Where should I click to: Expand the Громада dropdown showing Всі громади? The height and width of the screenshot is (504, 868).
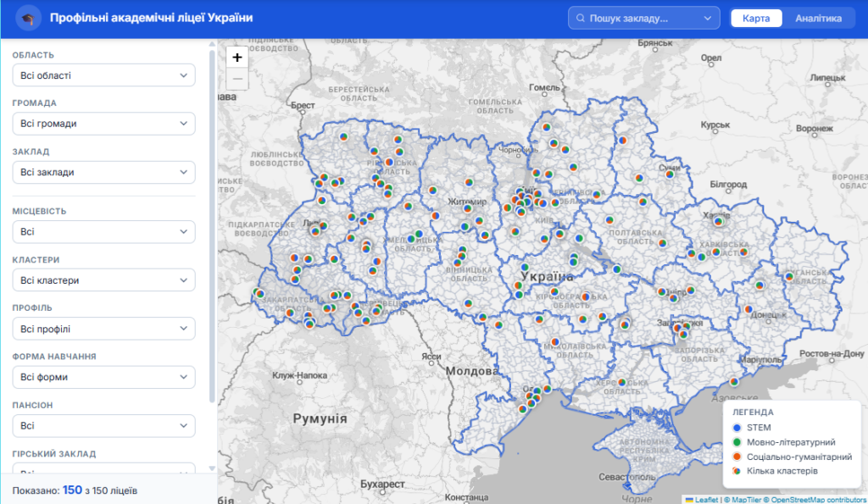pos(103,124)
